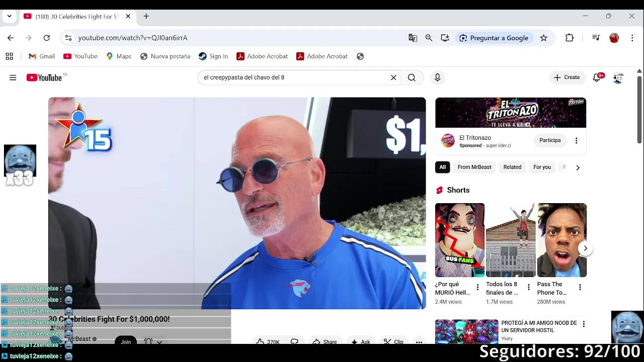Open the Chrome apps grid bookmark
This screenshot has height=362, width=644.
pos(9,56)
